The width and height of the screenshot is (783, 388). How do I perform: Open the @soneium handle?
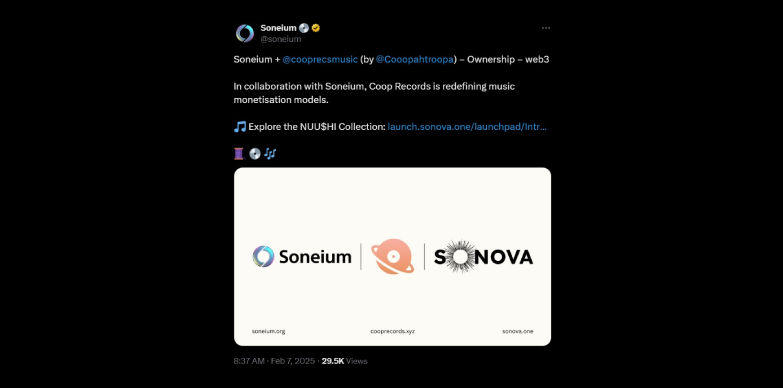tap(281, 39)
